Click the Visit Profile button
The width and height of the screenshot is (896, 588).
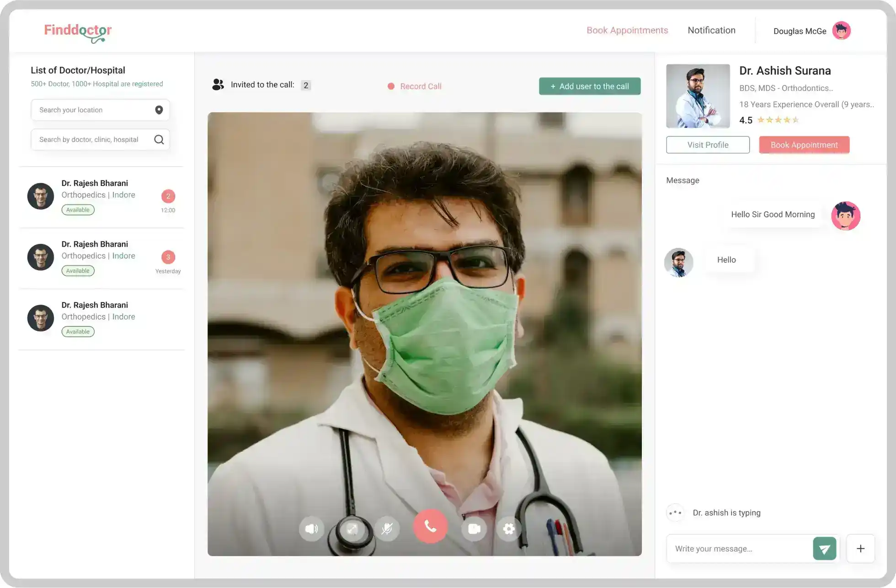[708, 145]
